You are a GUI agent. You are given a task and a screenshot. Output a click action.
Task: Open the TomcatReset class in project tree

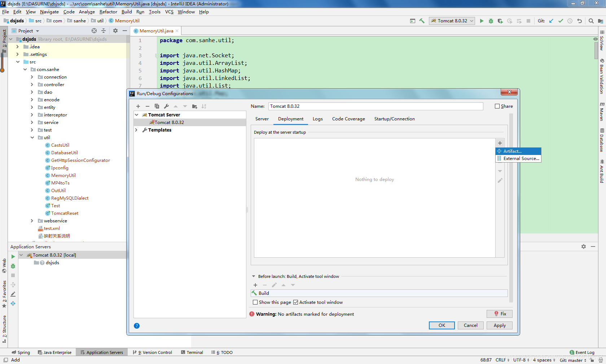pyautogui.click(x=65, y=213)
